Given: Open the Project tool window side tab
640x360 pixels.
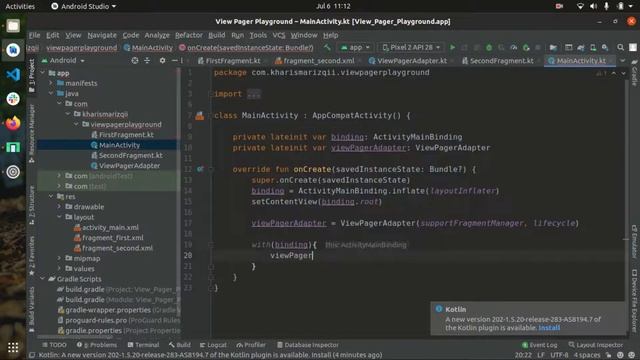Looking at the screenshot, I should coord(31,76).
